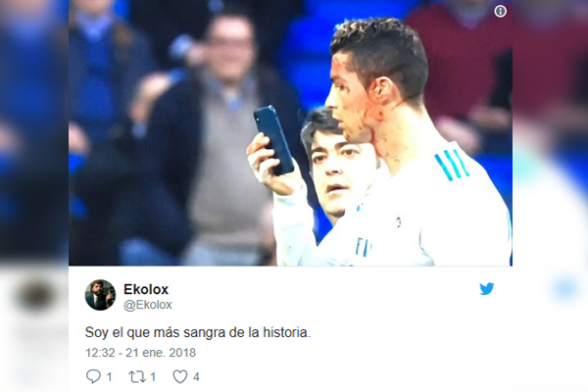This screenshot has height=392, width=588.
Task: Click the blurred Twitter bird in right background
Action: click(565, 290)
